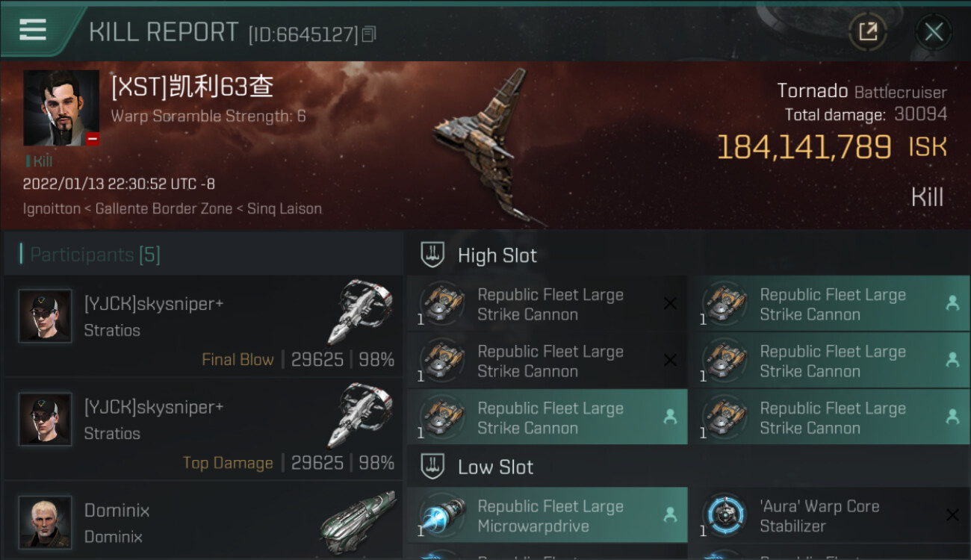Open the hamburger menu at top left
Image resolution: width=971 pixels, height=560 pixels.
pos(33,30)
